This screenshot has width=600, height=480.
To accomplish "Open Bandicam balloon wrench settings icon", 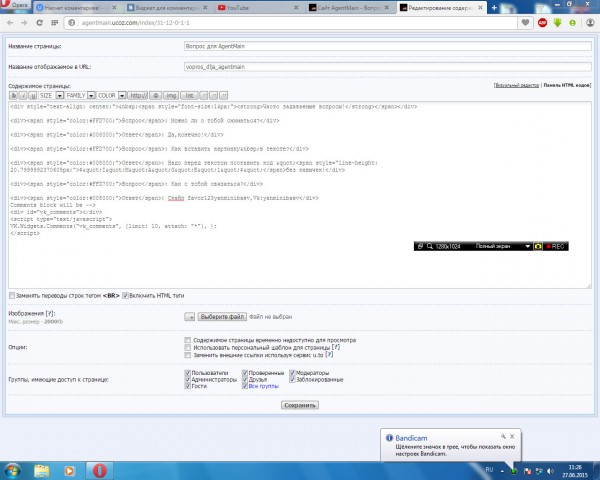I will click(x=503, y=436).
